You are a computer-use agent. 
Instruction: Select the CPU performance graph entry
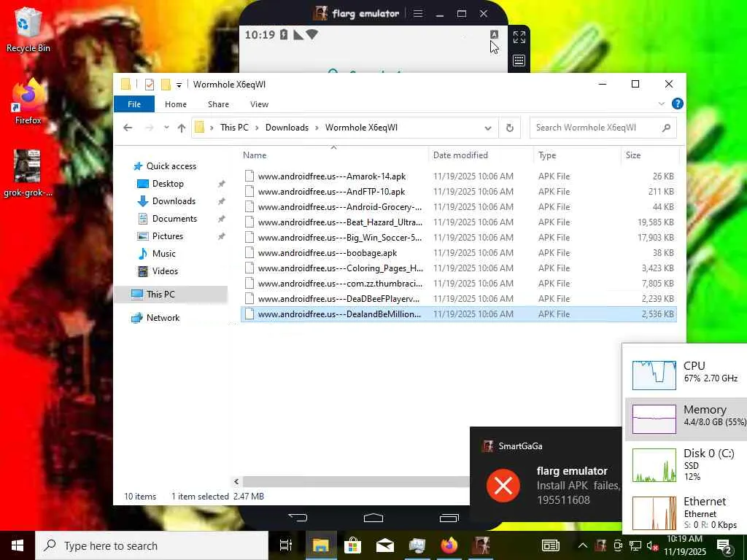pos(686,374)
